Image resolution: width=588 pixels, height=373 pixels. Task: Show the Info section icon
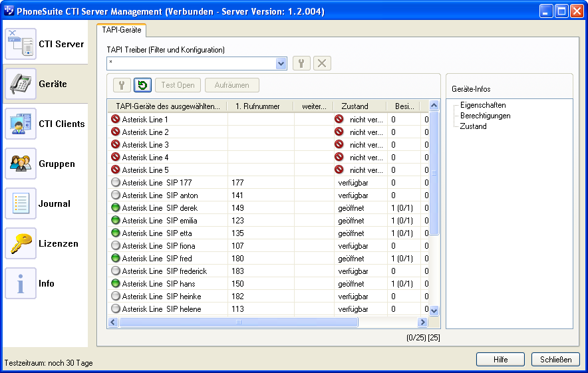click(21, 284)
